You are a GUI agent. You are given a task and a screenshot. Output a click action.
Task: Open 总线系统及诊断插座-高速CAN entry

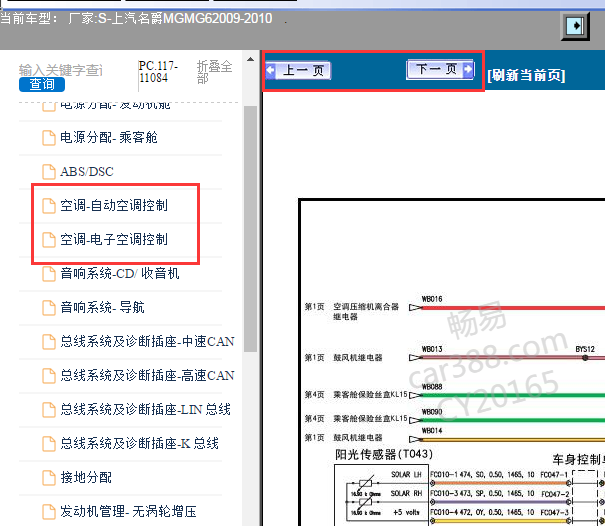147,375
